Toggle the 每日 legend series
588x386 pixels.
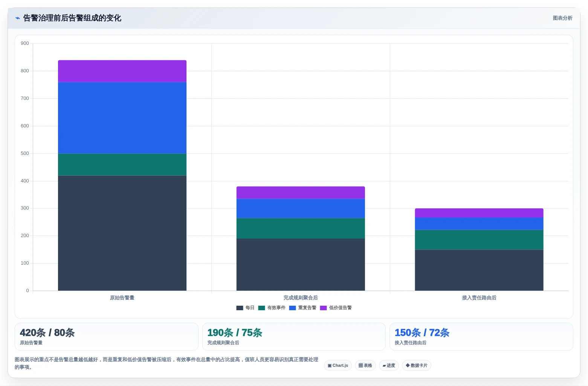click(245, 308)
